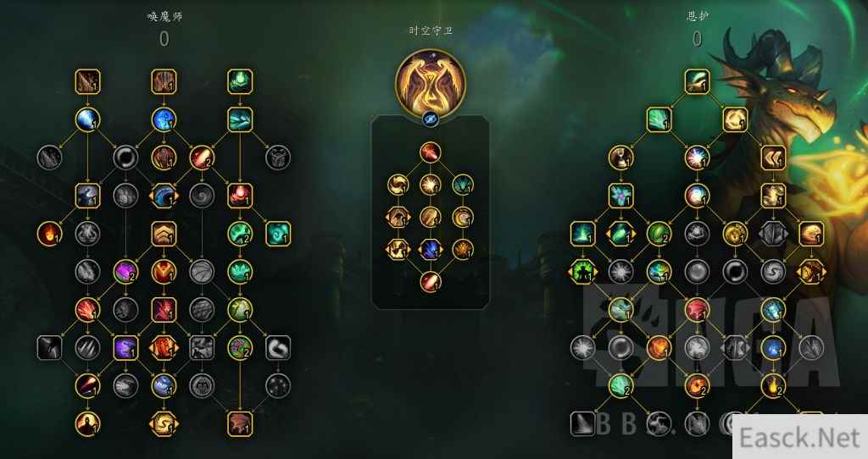The image size is (868, 459).
Task: Toggle the gold swirl choice node at bottom
Action: [x=164, y=424]
